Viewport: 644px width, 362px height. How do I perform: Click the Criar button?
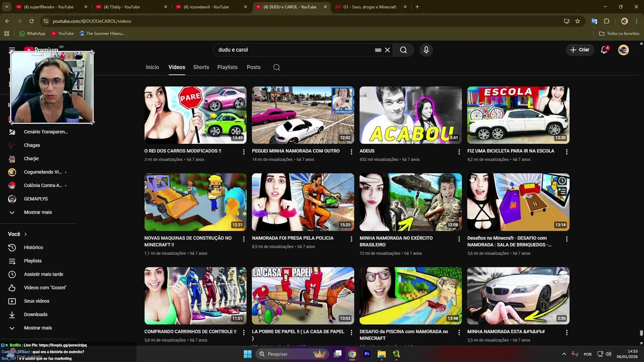[579, 50]
